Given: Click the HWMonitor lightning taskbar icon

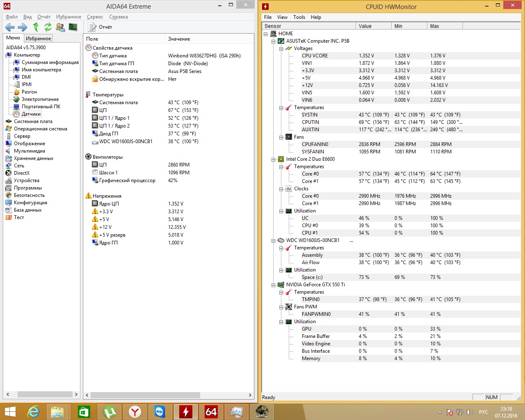Looking at the screenshot, I should (186, 412).
